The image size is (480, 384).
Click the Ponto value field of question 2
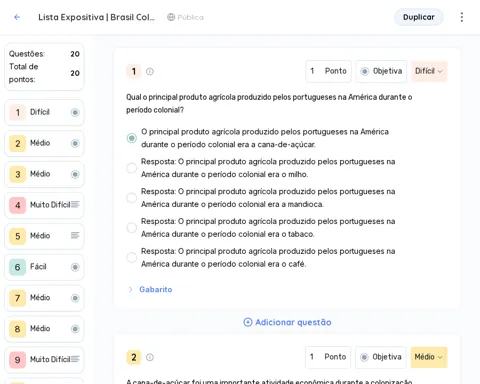(x=328, y=357)
